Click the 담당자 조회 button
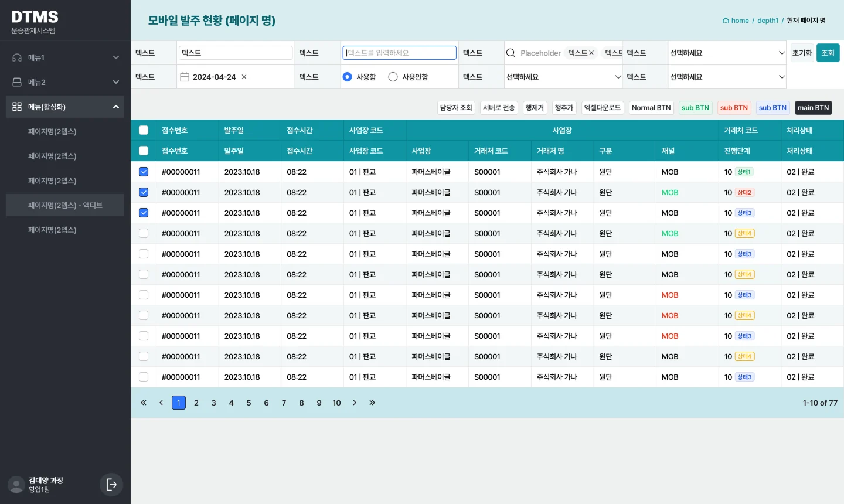The width and height of the screenshot is (844, 504). (x=456, y=108)
